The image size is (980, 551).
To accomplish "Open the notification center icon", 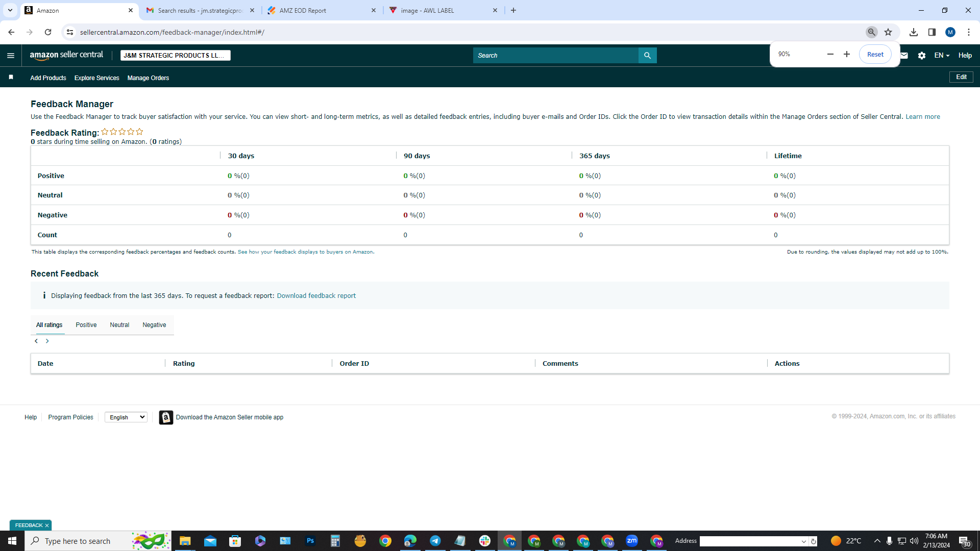I will [964, 541].
